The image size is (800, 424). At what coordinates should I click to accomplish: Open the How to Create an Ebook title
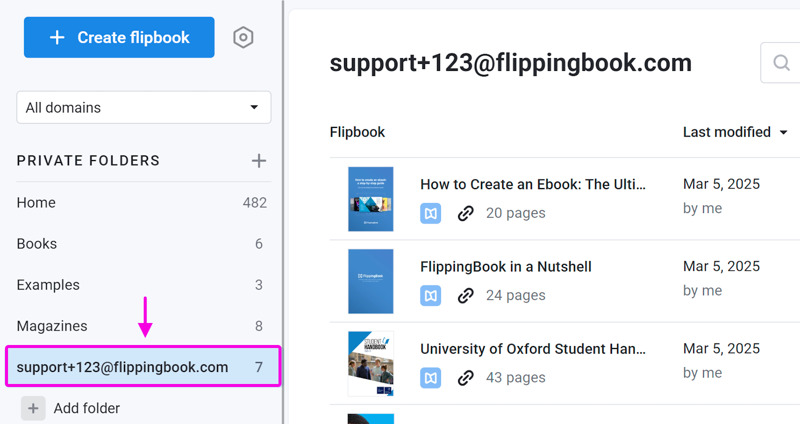533,184
